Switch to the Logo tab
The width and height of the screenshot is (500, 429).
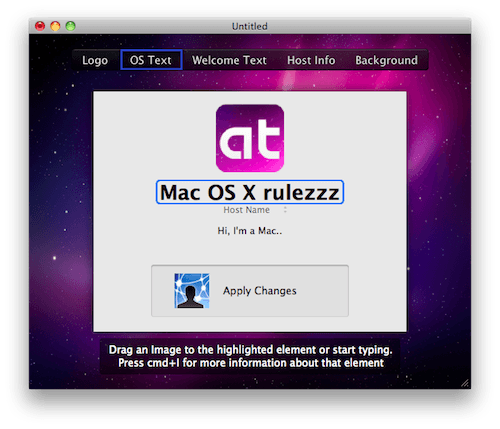[x=95, y=60]
